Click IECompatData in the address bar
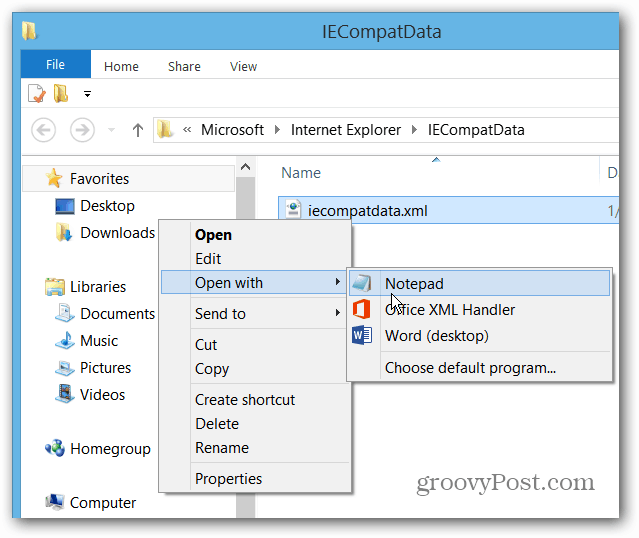639x538 pixels. click(x=476, y=130)
